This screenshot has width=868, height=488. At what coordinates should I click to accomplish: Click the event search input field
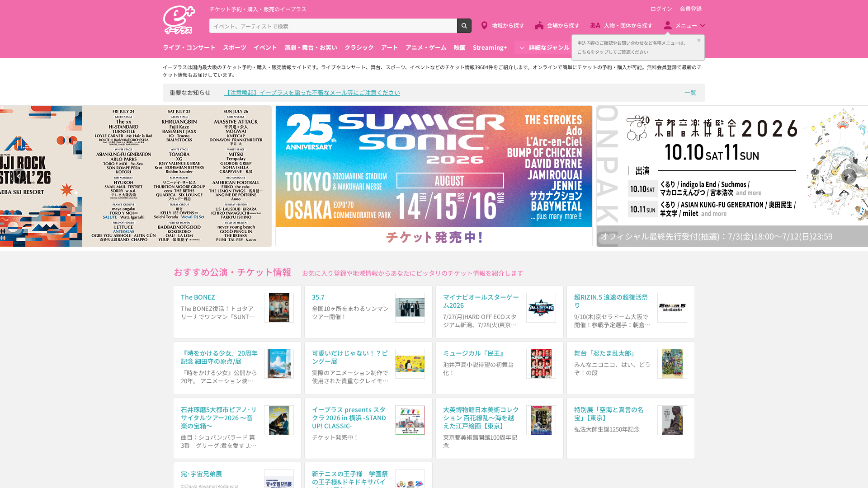coord(333,26)
